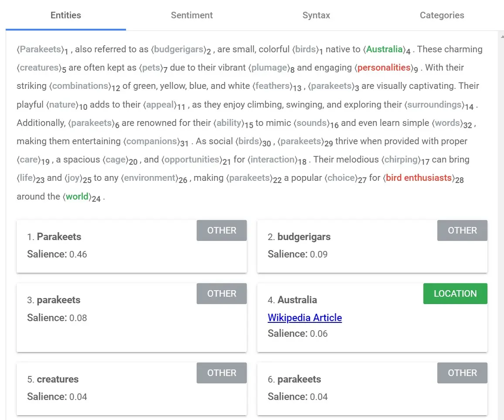Switch to the Sentiment tab
Image resolution: width=504 pixels, height=420 pixels.
[x=191, y=15]
